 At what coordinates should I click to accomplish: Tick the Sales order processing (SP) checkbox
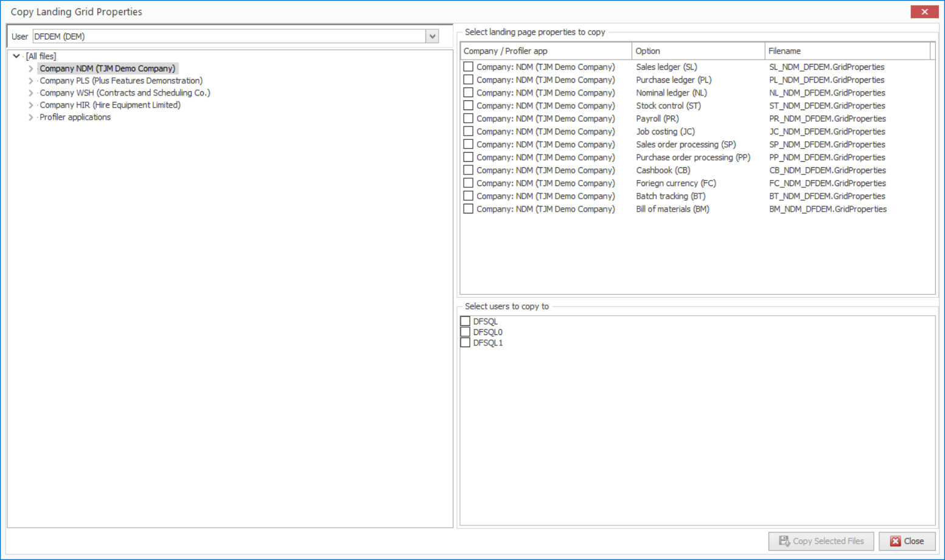[468, 144]
